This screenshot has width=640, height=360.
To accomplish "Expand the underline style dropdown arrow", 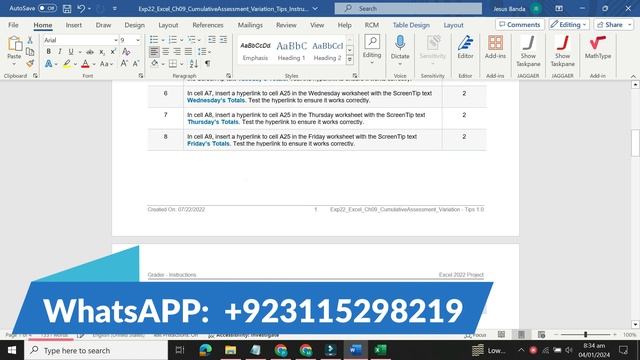I will click(80, 52).
